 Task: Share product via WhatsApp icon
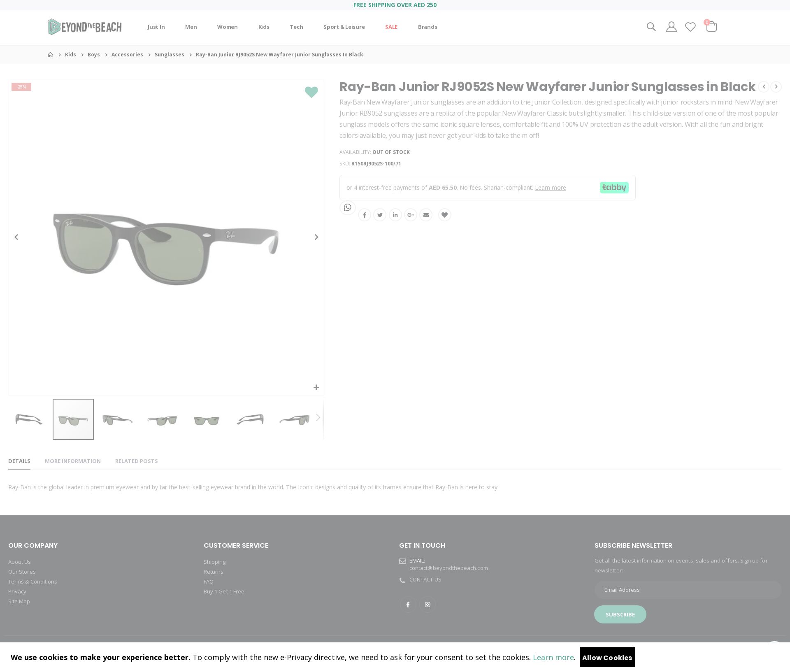tap(348, 207)
